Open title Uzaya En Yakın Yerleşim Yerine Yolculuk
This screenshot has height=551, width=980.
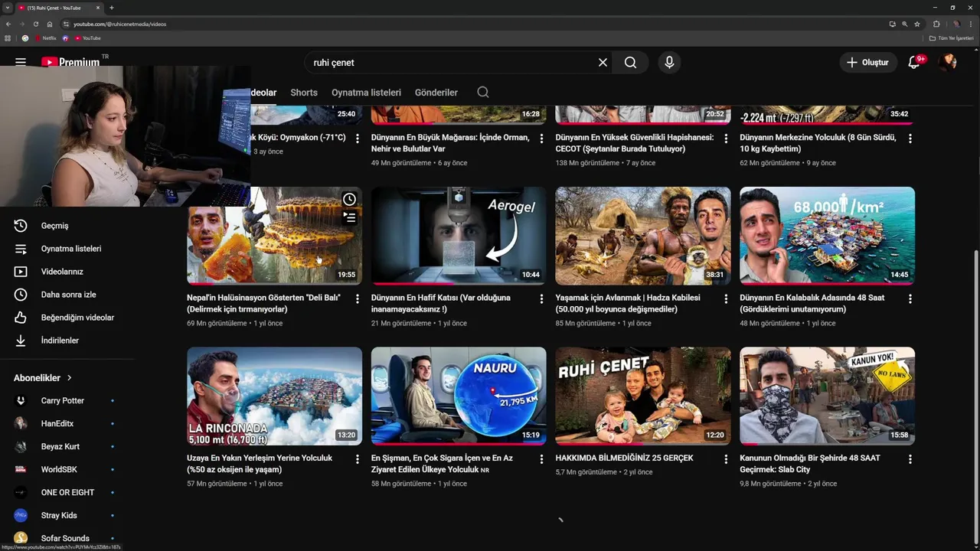(260, 464)
